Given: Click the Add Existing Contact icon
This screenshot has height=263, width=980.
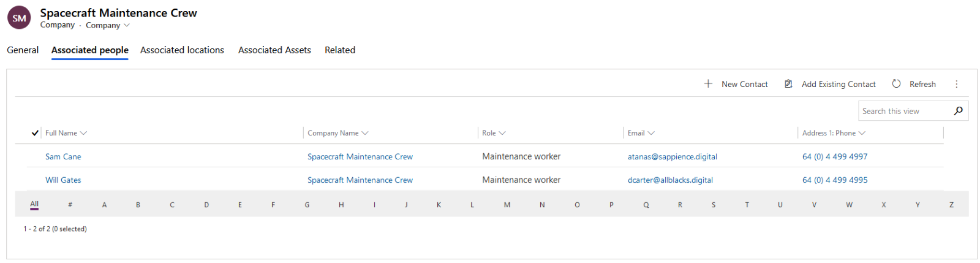Looking at the screenshot, I should 788,84.
